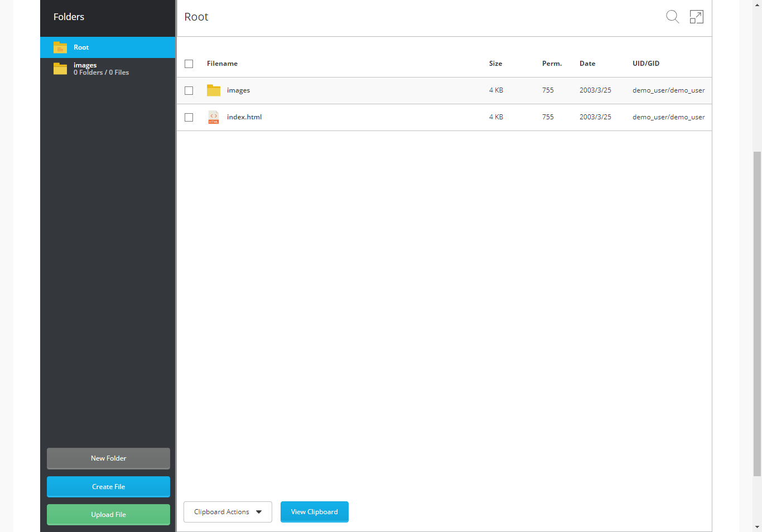Click the Root folder icon in sidebar
The height and width of the screenshot is (532, 762).
60,47
